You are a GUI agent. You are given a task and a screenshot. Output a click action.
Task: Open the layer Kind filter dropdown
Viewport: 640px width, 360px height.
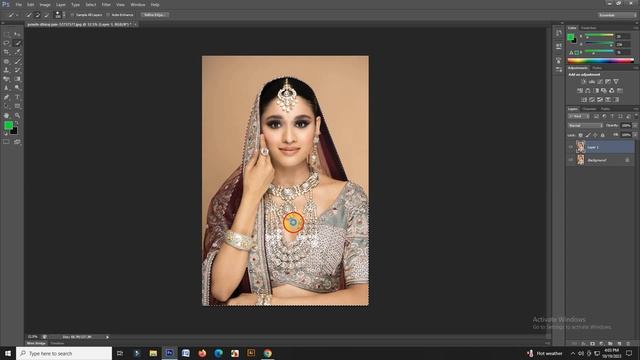579,116
